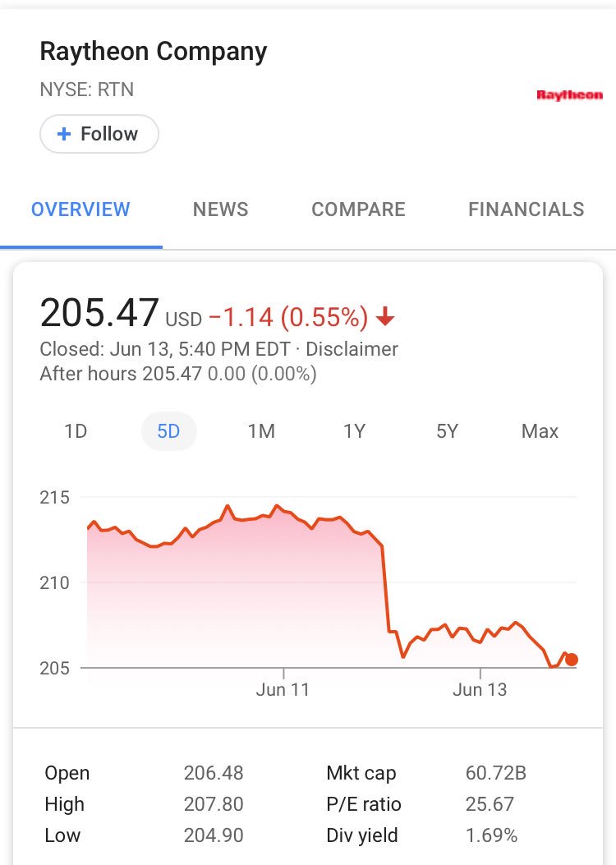Click the steep price drop on the chart line
The width and height of the screenshot is (616, 865).
(x=385, y=588)
